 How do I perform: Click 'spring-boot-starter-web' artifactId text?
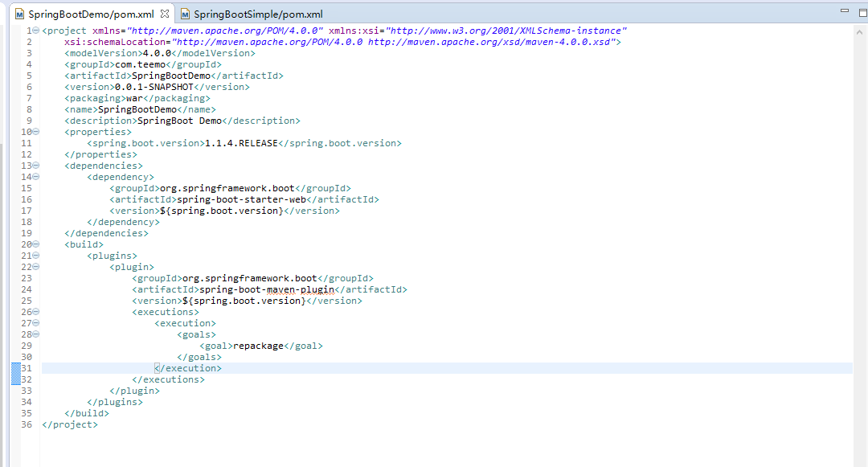pyautogui.click(x=241, y=199)
